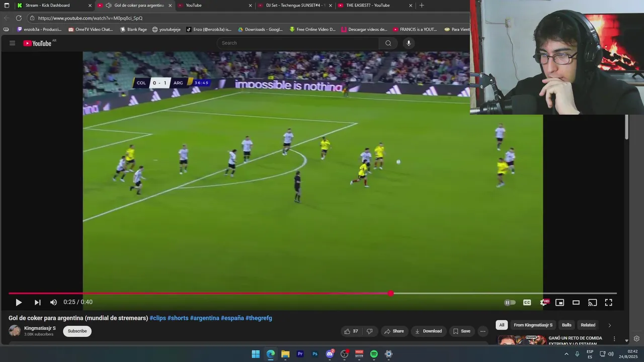This screenshot has width=644, height=362.
Task: Open tab actions menu at browser top-left
Action: click(x=7, y=6)
